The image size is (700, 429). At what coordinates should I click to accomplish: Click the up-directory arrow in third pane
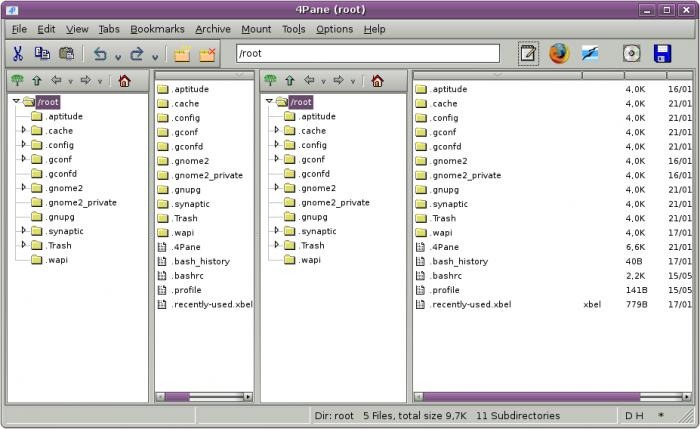(290, 81)
